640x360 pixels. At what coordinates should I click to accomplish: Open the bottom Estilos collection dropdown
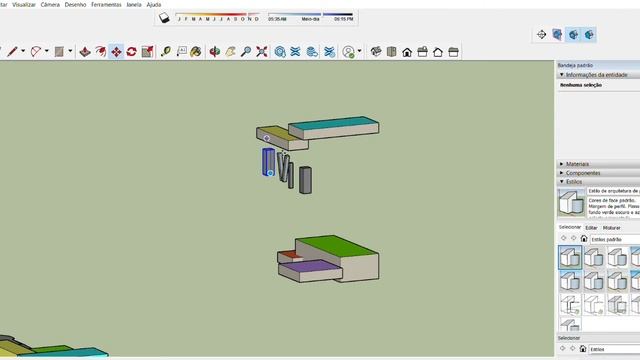pyautogui.click(x=615, y=349)
